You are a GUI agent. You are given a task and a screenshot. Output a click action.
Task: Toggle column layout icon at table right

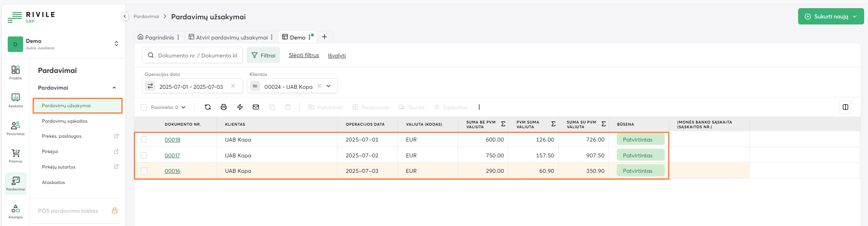point(845,107)
